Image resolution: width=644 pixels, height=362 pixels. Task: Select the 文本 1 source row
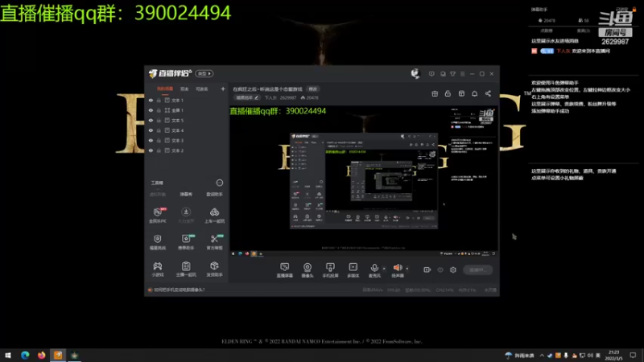(x=187, y=100)
